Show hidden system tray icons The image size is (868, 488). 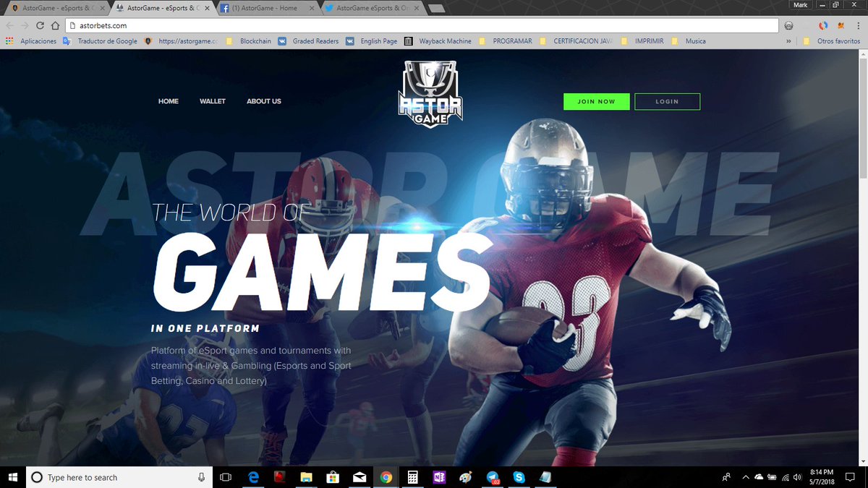745,477
